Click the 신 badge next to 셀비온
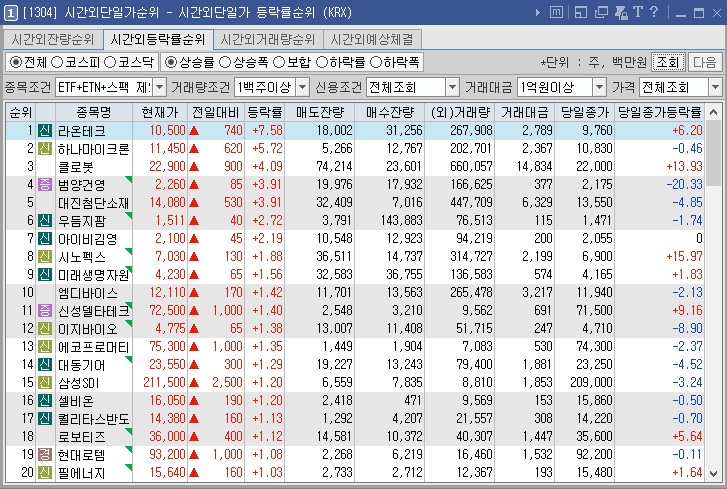Viewport: 727px width, 489px height. [x=45, y=400]
